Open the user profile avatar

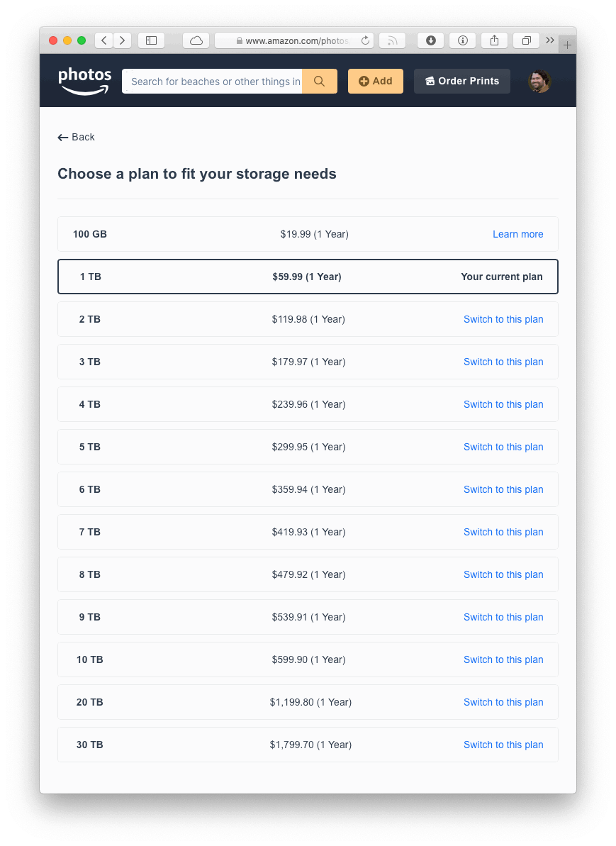(539, 82)
